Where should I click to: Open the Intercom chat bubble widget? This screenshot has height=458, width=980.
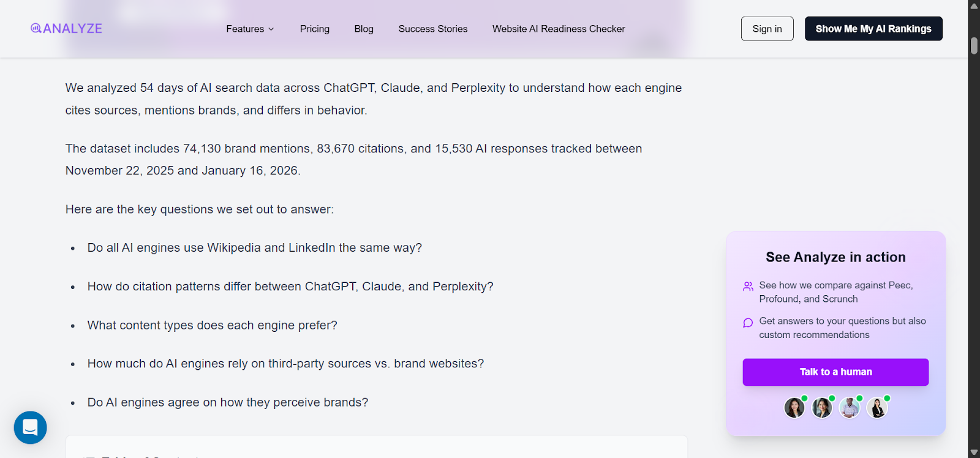(x=30, y=427)
